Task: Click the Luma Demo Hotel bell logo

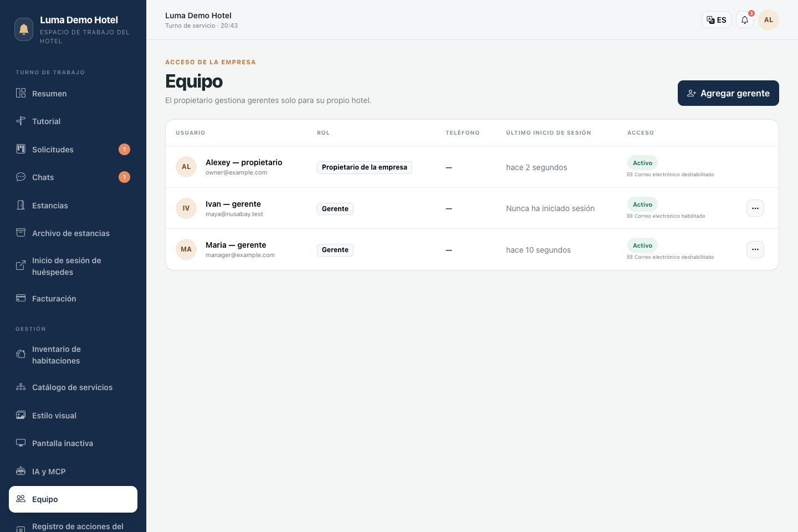Action: click(x=24, y=29)
